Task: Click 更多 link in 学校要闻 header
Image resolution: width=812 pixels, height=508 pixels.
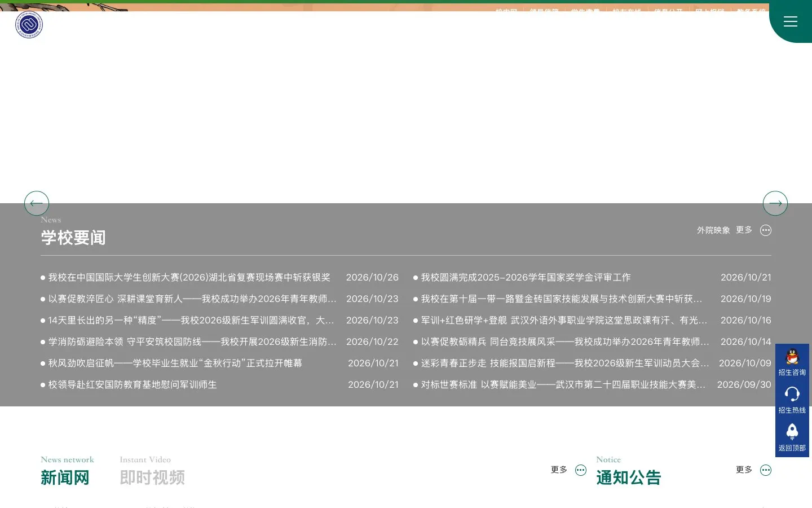Action: click(744, 230)
